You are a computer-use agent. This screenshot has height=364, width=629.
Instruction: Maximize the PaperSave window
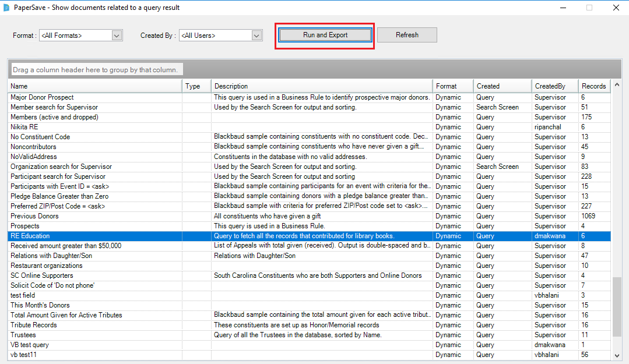[589, 8]
